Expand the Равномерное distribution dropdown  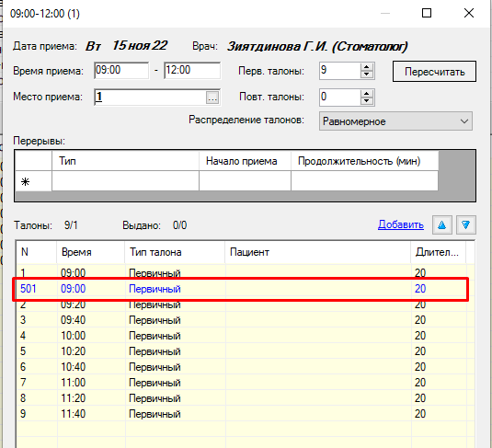395,121
